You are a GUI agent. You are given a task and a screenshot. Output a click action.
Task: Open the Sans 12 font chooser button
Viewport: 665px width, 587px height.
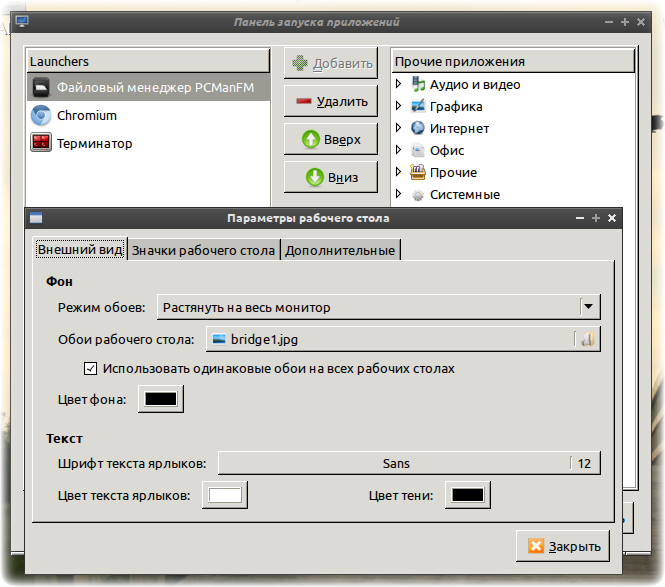[409, 463]
